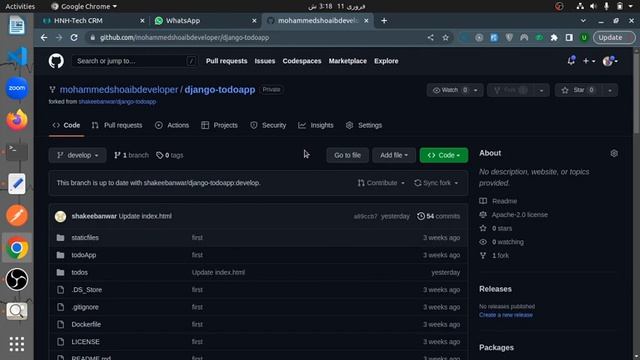The width and height of the screenshot is (640, 360).
Task: Show all applications grid
Action: coord(17,344)
